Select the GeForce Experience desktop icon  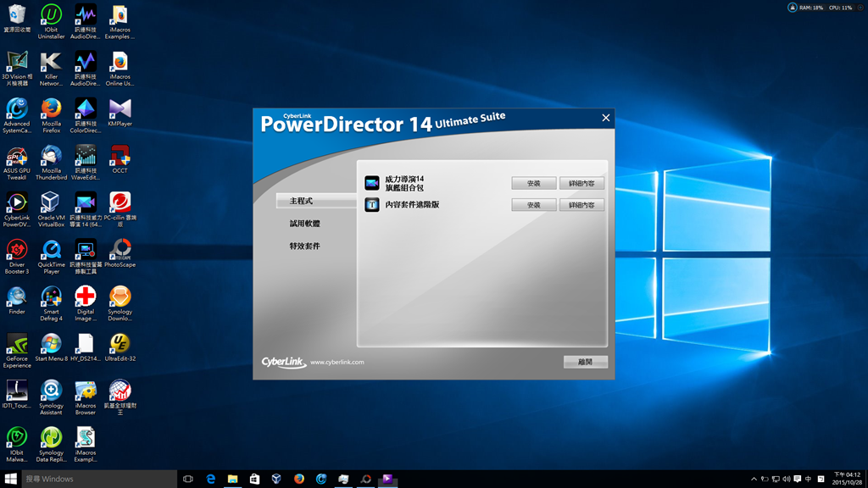tap(17, 351)
